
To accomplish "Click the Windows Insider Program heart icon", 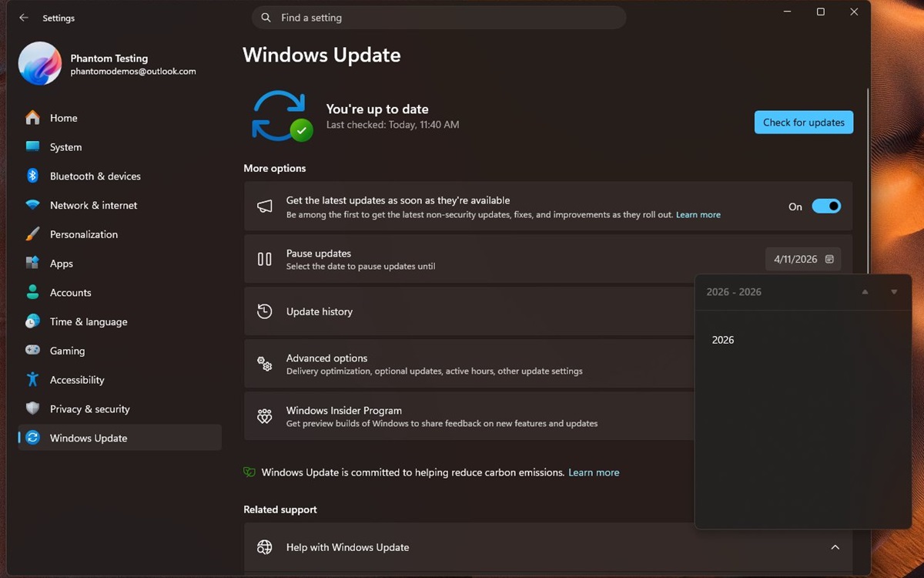I will pyautogui.click(x=264, y=416).
